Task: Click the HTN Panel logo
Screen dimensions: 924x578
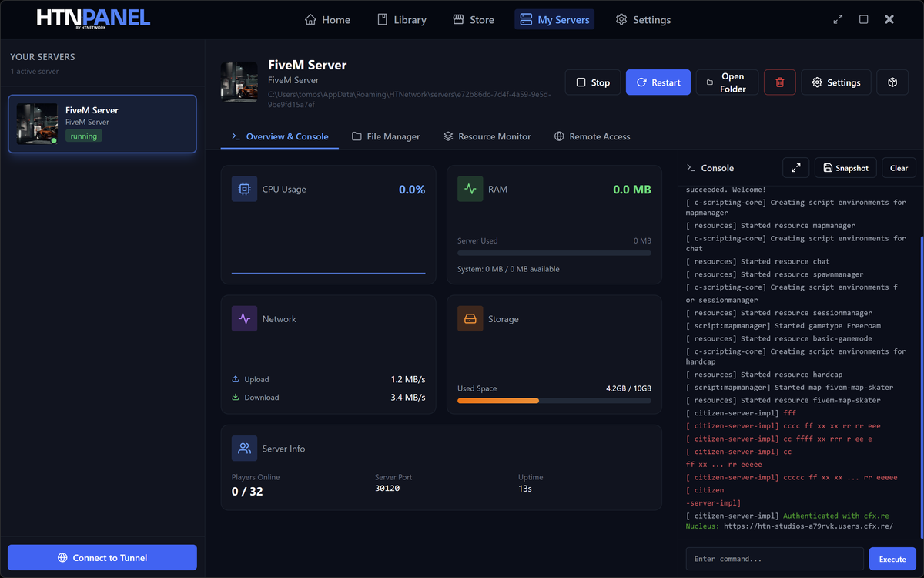Action: pyautogui.click(x=93, y=19)
